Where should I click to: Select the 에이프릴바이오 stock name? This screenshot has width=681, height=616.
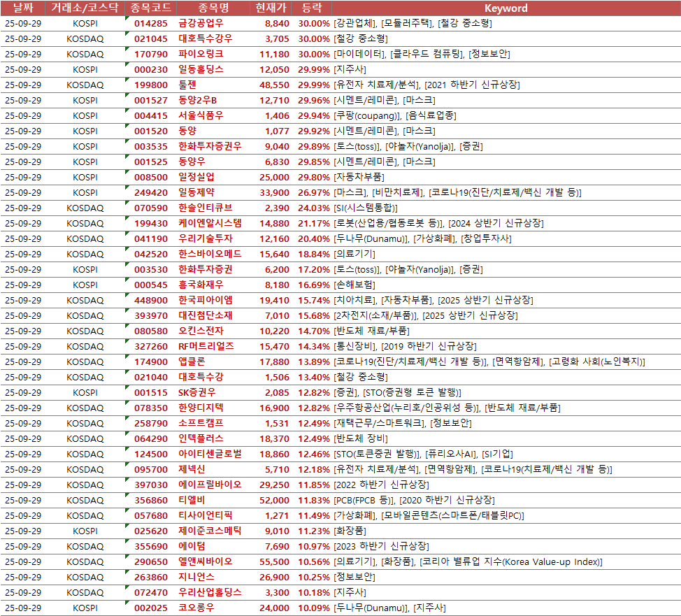click(210, 485)
